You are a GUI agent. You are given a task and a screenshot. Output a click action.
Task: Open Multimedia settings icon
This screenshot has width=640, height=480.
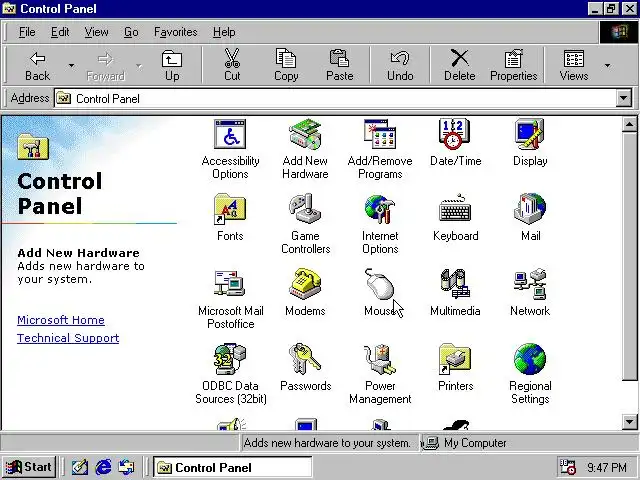(x=455, y=284)
